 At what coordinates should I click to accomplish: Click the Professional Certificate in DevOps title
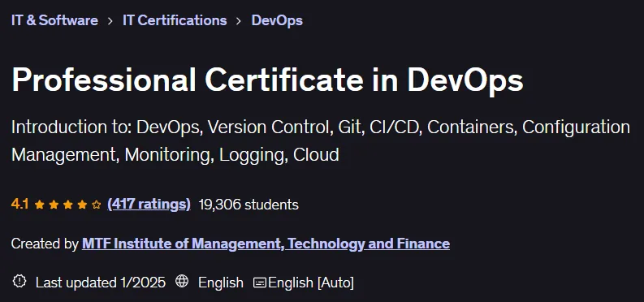coord(267,80)
